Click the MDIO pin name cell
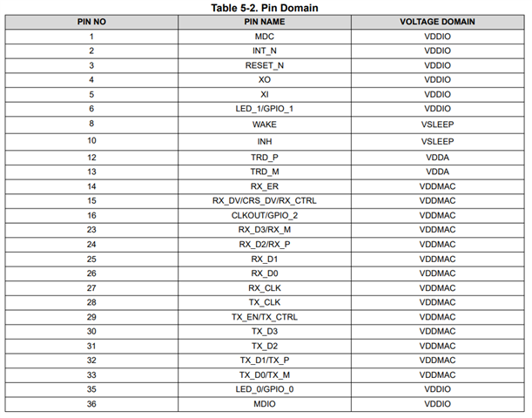 tap(265, 403)
